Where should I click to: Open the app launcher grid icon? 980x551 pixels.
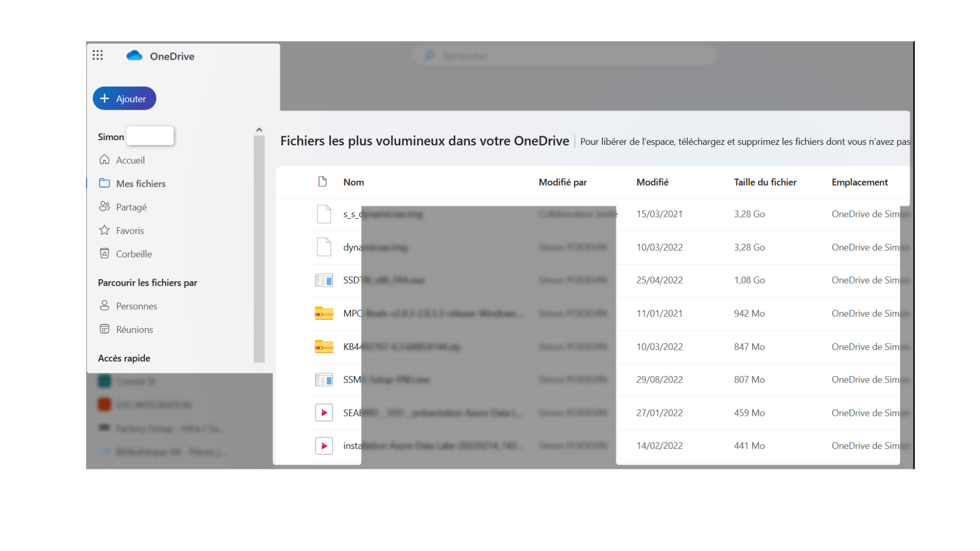tap(97, 55)
